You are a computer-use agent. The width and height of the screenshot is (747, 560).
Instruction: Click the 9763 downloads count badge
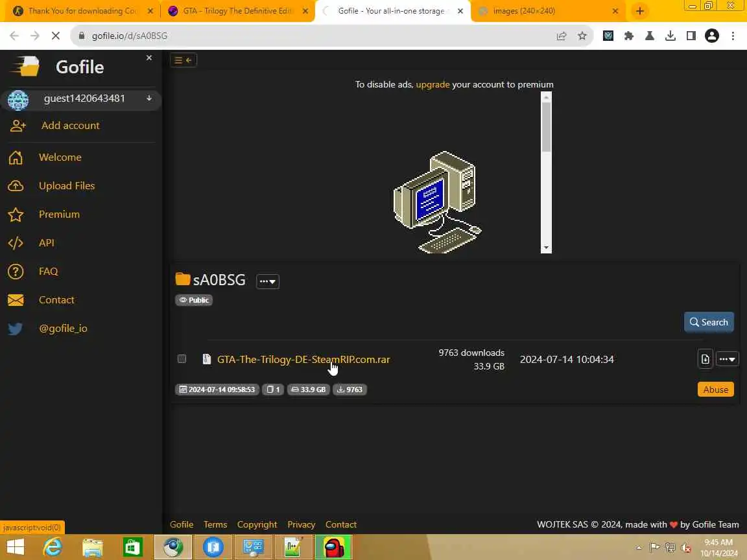coord(350,390)
